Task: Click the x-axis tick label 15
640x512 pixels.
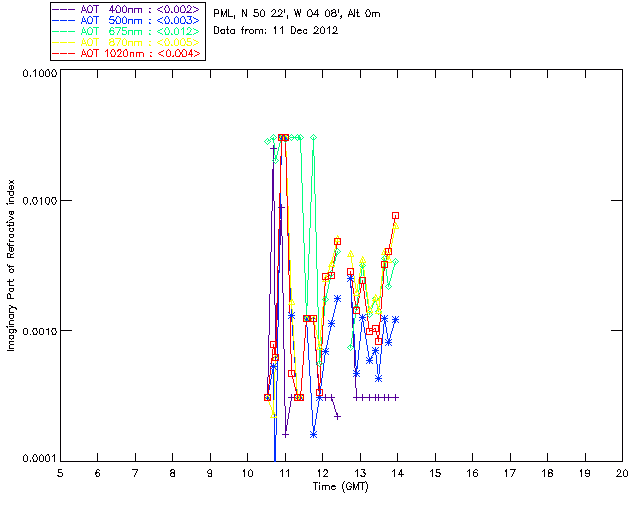Action: tap(435, 473)
